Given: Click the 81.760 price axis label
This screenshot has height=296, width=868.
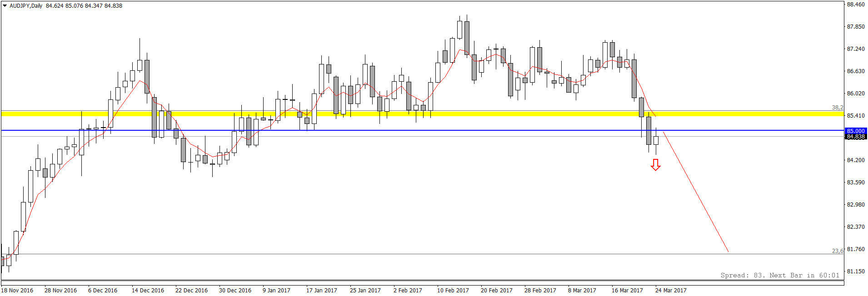Looking at the screenshot, I should coord(856,249).
